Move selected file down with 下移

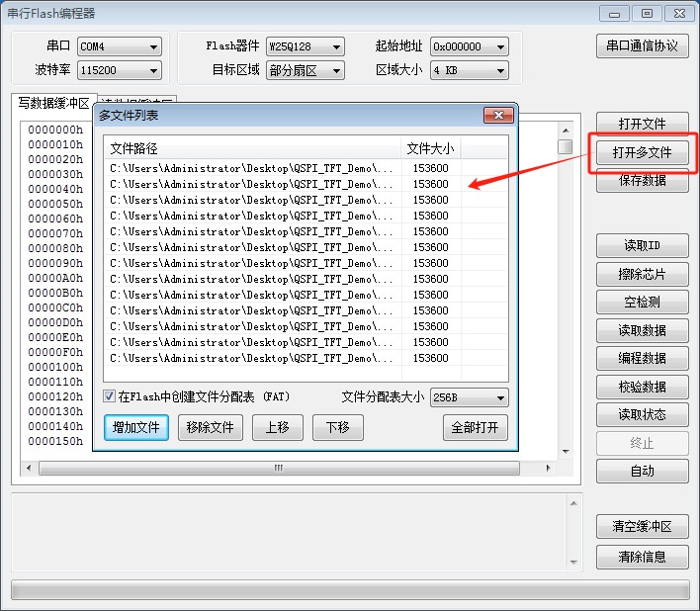(338, 427)
